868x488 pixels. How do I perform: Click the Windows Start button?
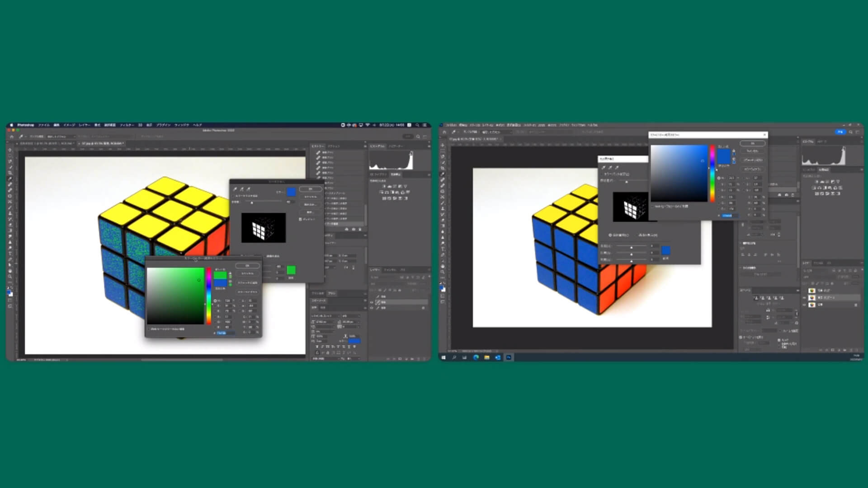click(443, 357)
